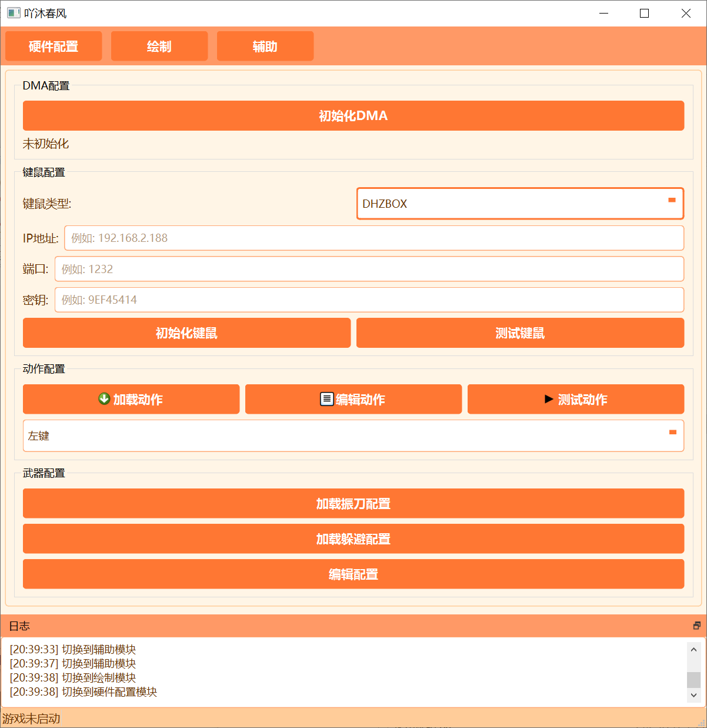
Task: Click the log scrollbar down arrow
Action: pyautogui.click(x=693, y=695)
